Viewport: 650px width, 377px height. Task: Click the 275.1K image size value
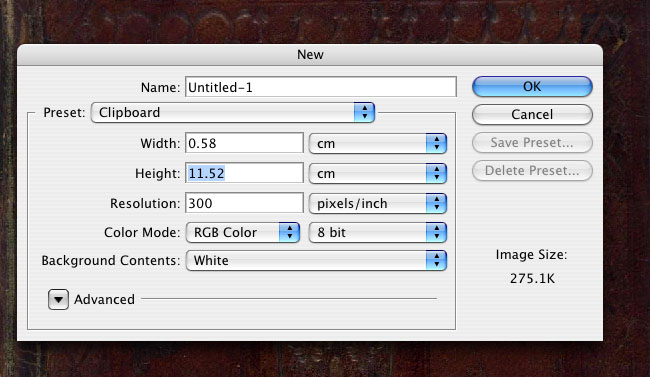coord(532,278)
